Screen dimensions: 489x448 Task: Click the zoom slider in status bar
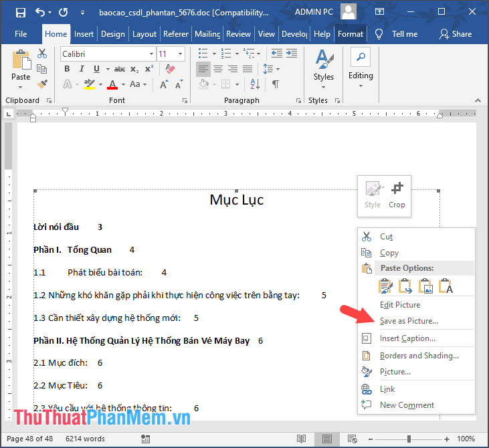click(x=409, y=439)
